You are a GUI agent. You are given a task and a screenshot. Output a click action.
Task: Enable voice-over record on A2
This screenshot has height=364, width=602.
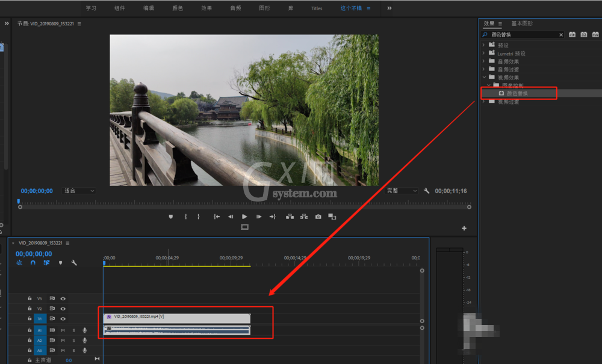click(84, 340)
